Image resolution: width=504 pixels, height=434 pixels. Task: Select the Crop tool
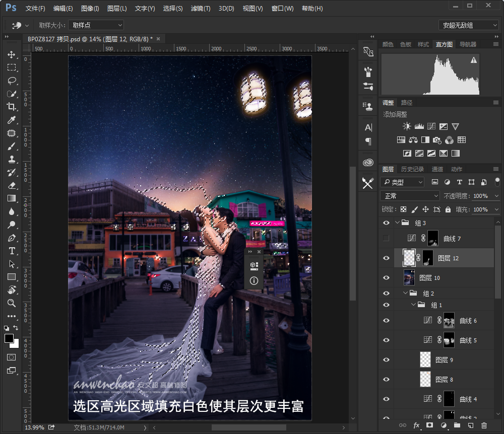point(12,107)
